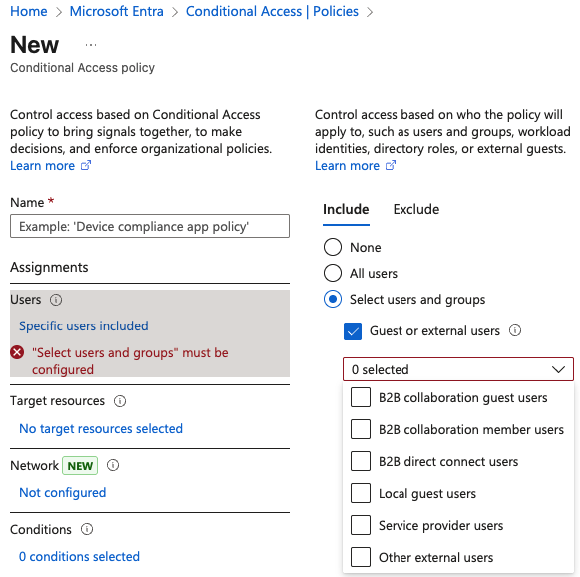This screenshot has height=577, width=580.
Task: Open No target resources selected link
Action: click(101, 428)
